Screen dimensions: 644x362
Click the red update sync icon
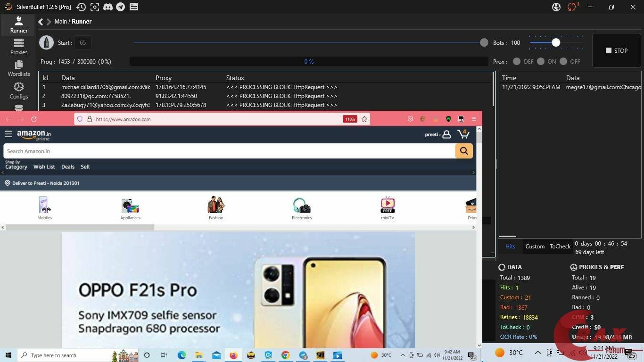572,7
